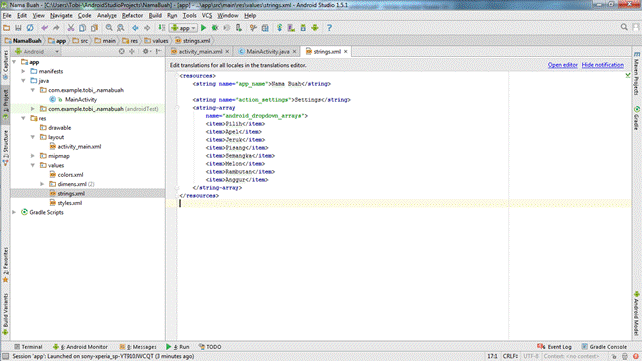
Task: Click Open editor link
Action: click(563, 65)
